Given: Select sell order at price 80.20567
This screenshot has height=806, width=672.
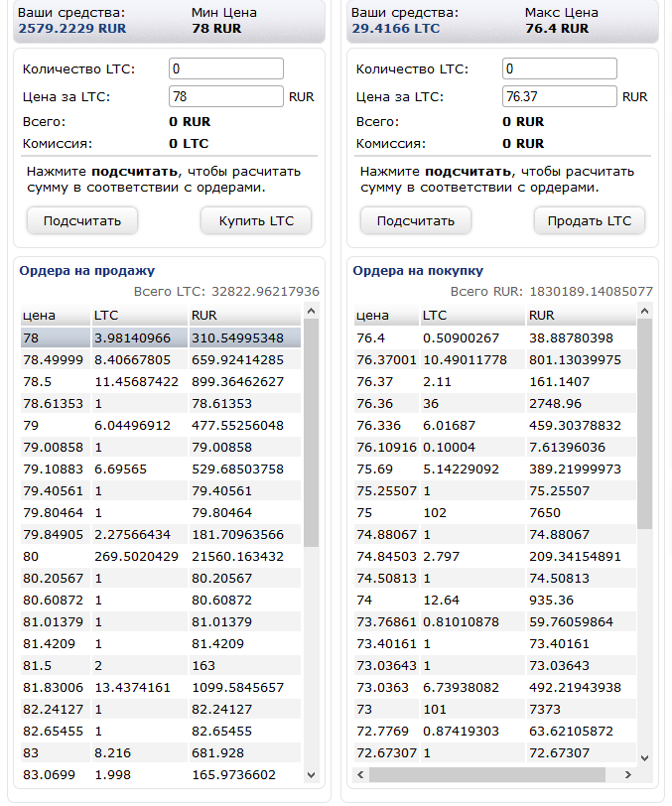Looking at the screenshot, I should click(x=161, y=579).
